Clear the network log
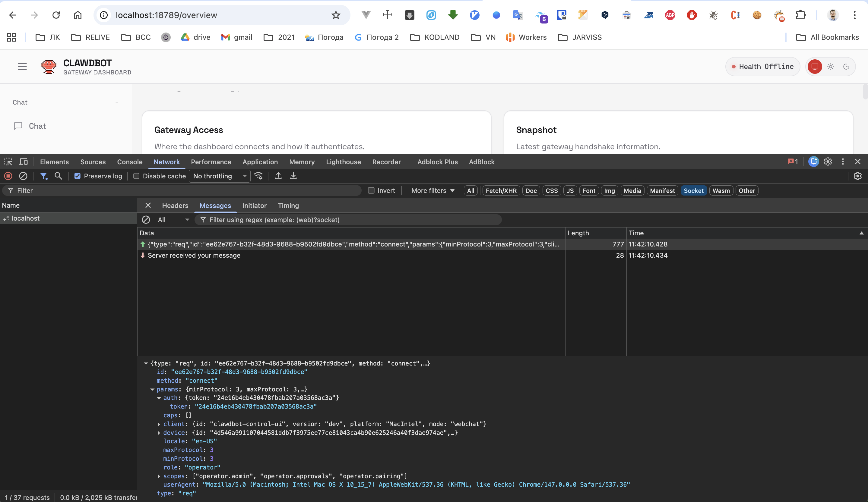This screenshot has height=502, width=868. (23, 176)
